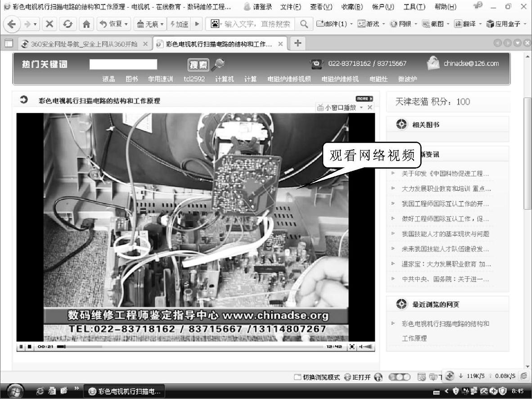Click the 微波炉 keyword link

point(407,79)
